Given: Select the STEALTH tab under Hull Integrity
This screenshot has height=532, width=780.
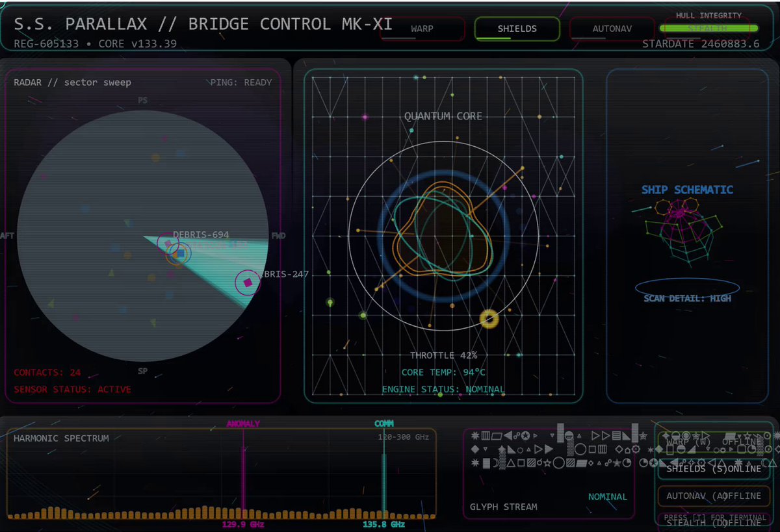Looking at the screenshot, I should tap(707, 29).
